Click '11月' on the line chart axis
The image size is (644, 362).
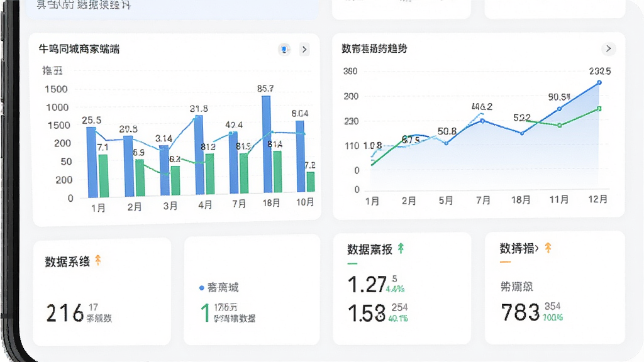(x=559, y=199)
